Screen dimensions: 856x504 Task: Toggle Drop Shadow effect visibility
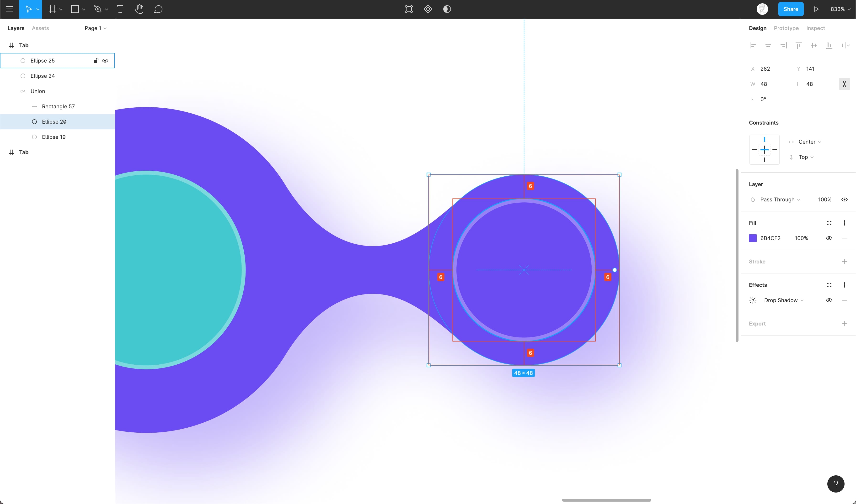click(x=829, y=300)
